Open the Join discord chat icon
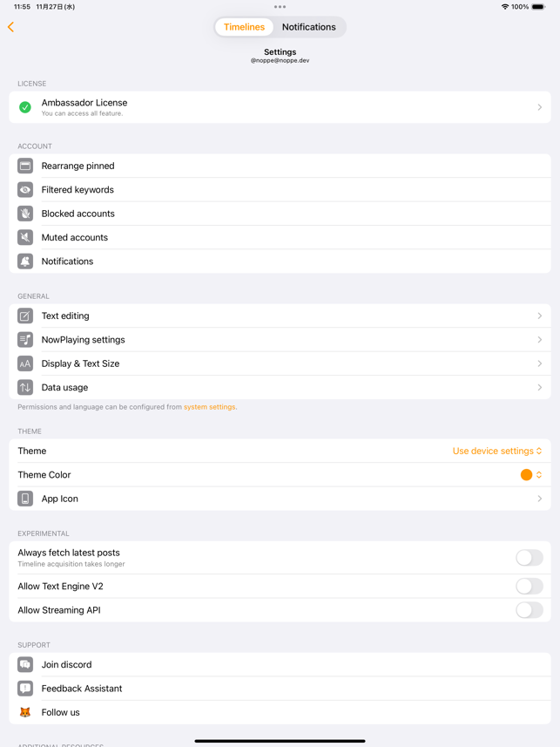Screen dimensions: 560x747 25,664
